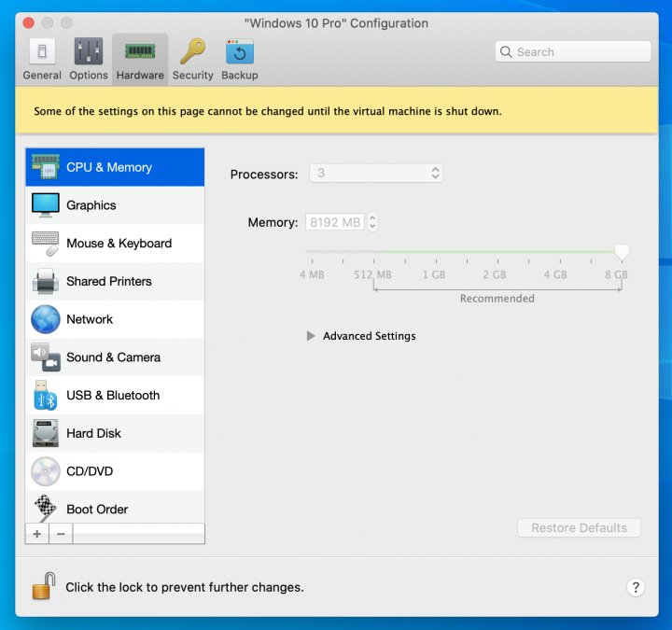Click the lock to prevent changes
Viewport: 672px width, 630px height.
click(44, 586)
